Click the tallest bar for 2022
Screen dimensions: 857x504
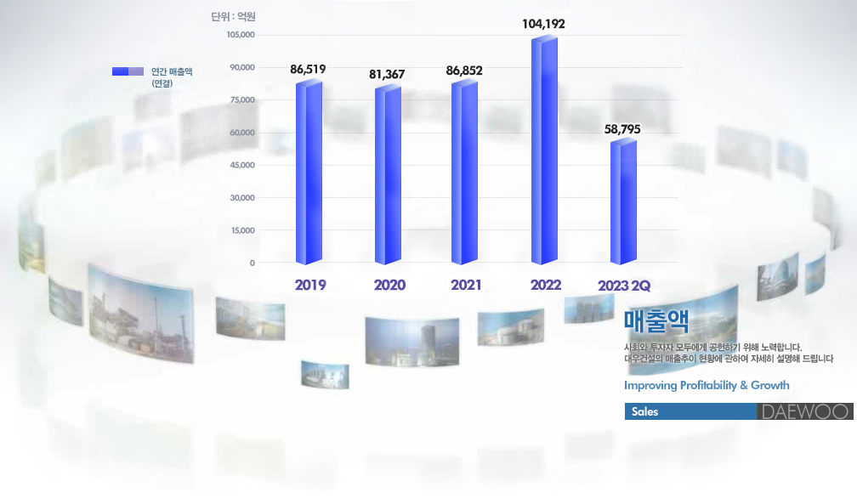tap(544, 150)
